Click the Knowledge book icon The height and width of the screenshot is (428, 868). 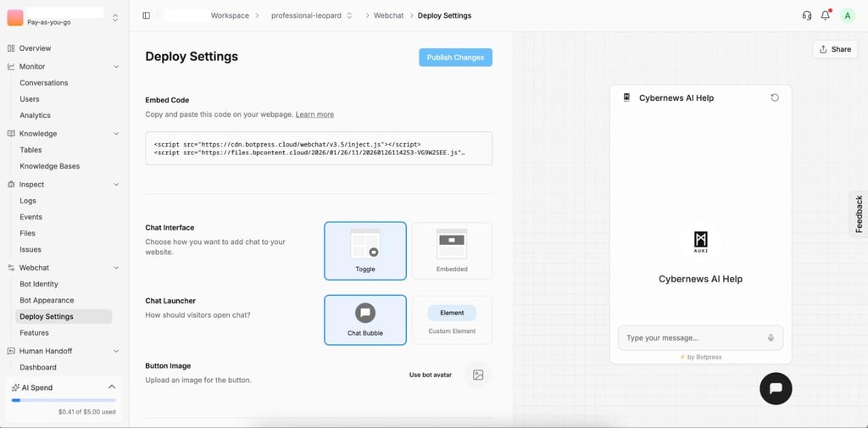pos(11,133)
